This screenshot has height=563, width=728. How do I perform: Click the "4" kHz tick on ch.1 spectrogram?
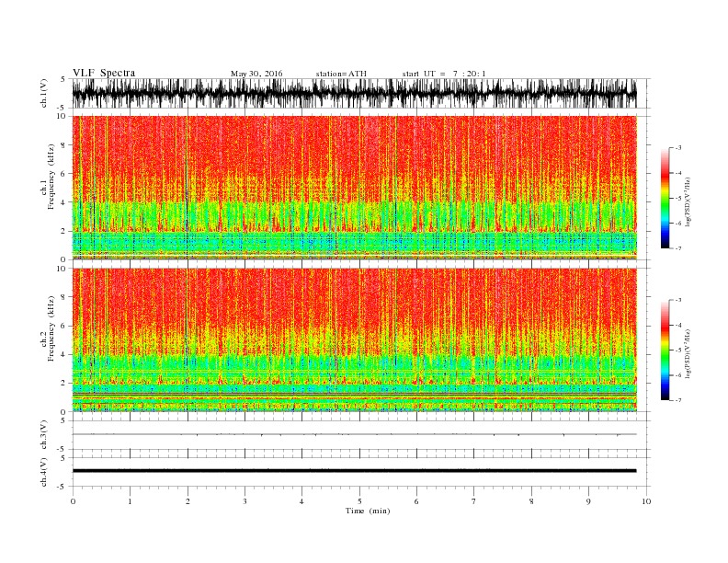(x=63, y=202)
